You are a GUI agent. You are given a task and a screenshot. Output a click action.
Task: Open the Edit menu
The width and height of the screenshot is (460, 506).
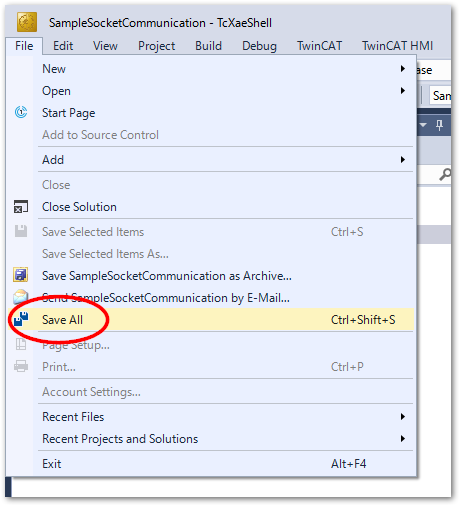(x=63, y=46)
